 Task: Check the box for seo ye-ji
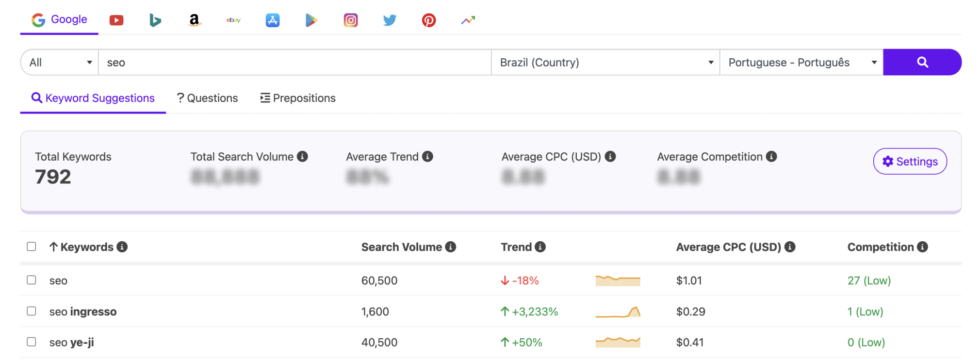click(x=32, y=342)
